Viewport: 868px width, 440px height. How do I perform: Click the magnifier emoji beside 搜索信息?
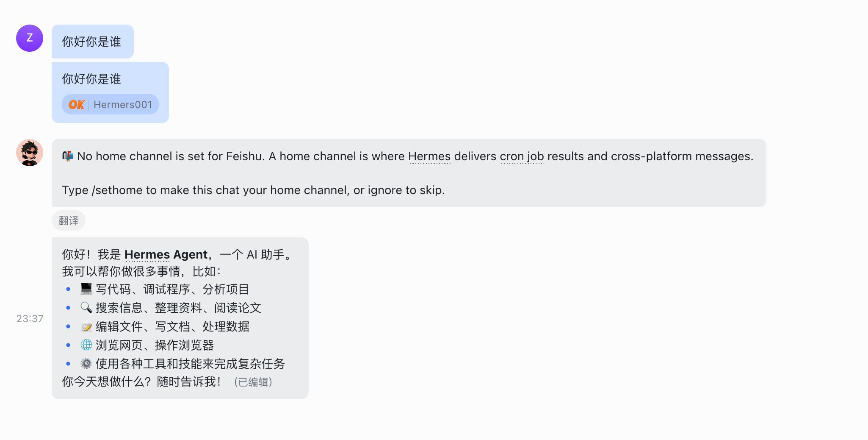(86, 308)
